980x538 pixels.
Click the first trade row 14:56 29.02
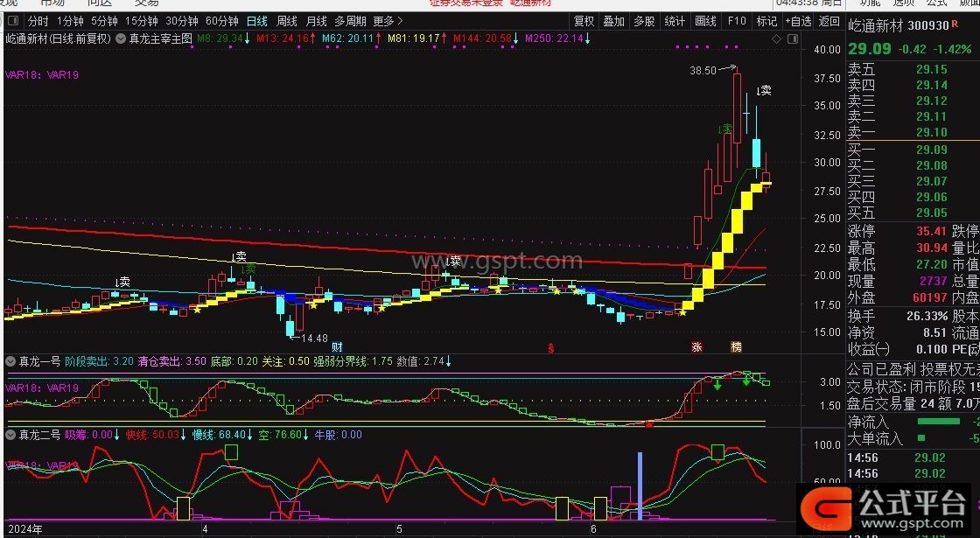[x=897, y=458]
